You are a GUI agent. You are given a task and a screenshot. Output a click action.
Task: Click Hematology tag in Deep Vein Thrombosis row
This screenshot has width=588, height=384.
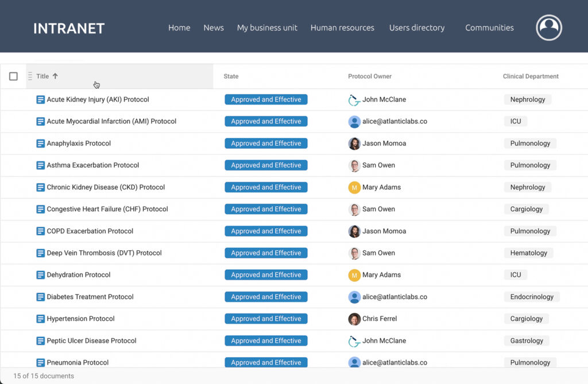click(529, 253)
